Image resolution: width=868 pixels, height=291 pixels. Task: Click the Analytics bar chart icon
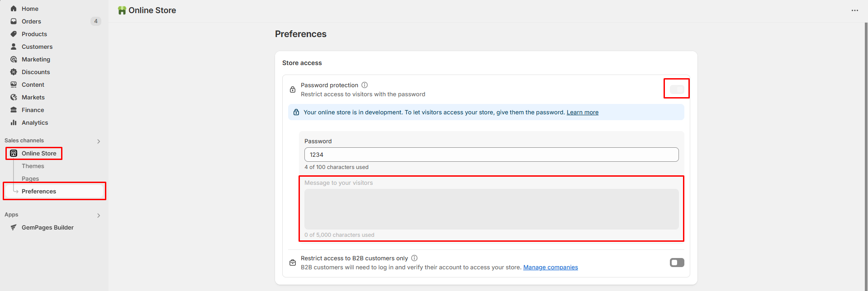[x=14, y=122]
